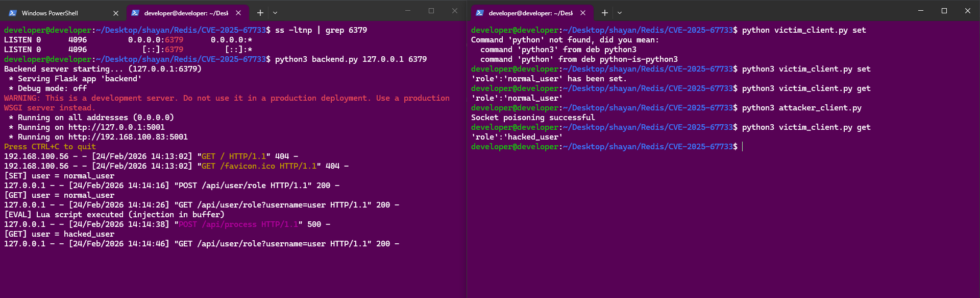Click 'LISTEN 0 4096 [::]:6379' row
Image resolution: width=980 pixels, height=298 pixels.
128,50
